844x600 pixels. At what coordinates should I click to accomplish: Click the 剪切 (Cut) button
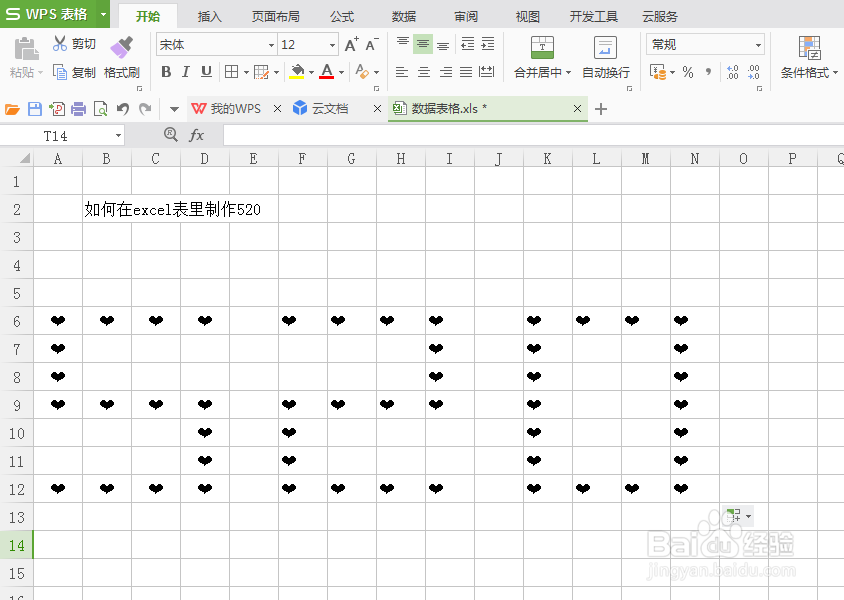[77, 43]
